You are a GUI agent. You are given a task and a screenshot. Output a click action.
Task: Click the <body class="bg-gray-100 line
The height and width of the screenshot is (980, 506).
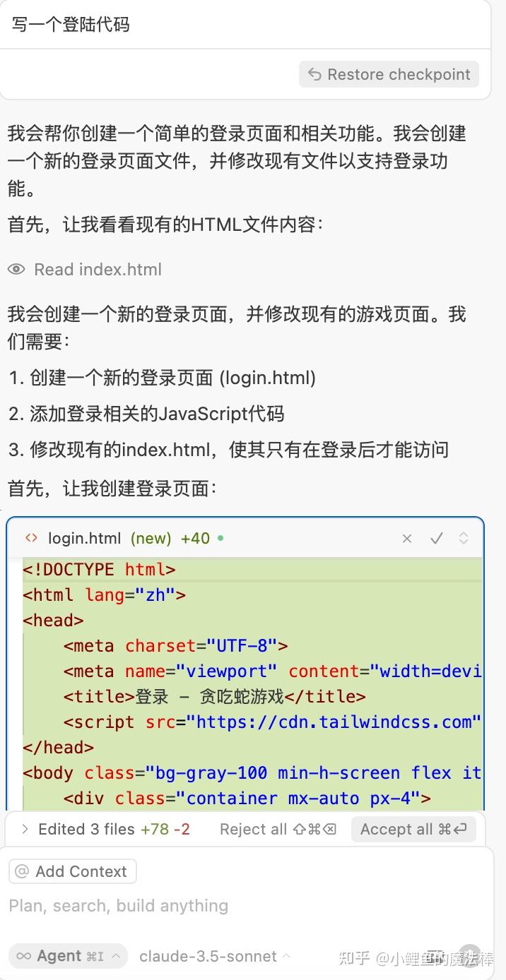252,773
